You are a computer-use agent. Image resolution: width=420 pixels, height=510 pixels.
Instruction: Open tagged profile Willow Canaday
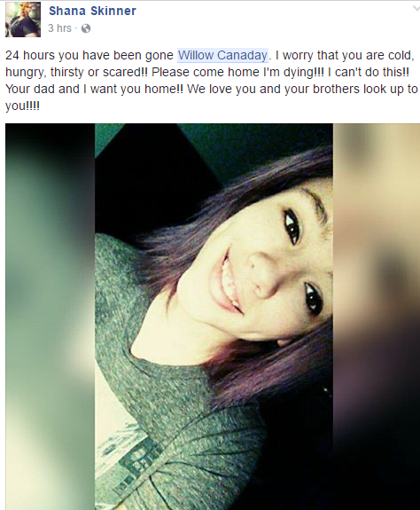click(222, 55)
